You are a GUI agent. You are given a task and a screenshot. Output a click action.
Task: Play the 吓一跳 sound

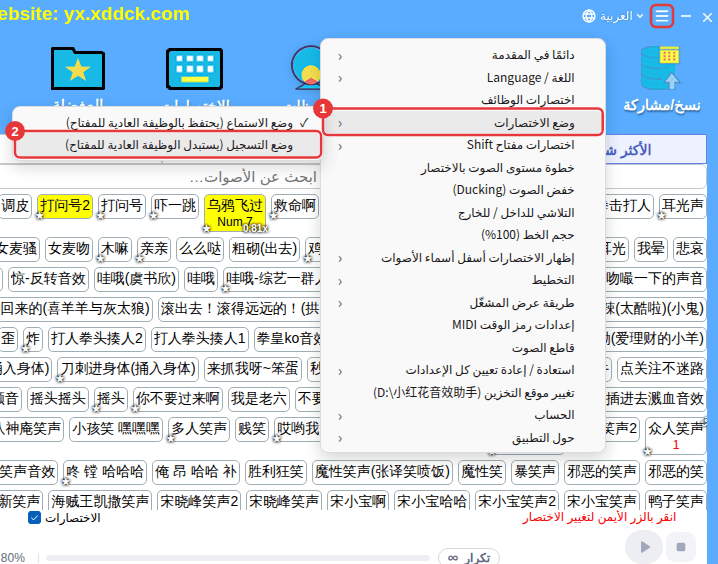[175, 206]
